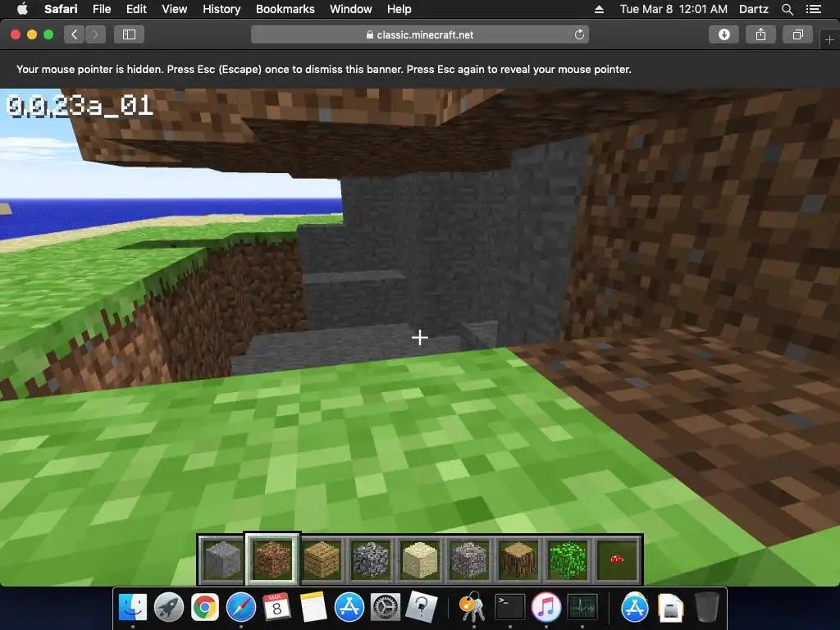Open Trash from the Dock
840x630 pixels.
click(x=706, y=608)
